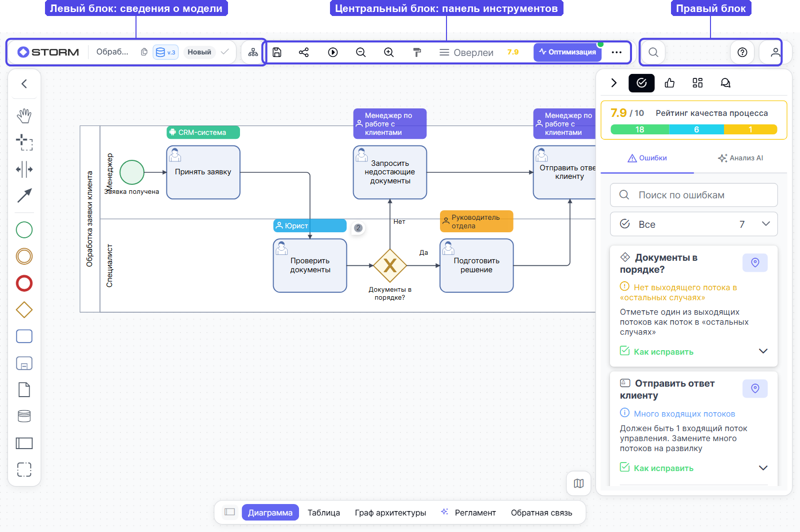Switch to the Ошибки tab
Image resolution: width=800 pixels, height=532 pixels.
647,158
